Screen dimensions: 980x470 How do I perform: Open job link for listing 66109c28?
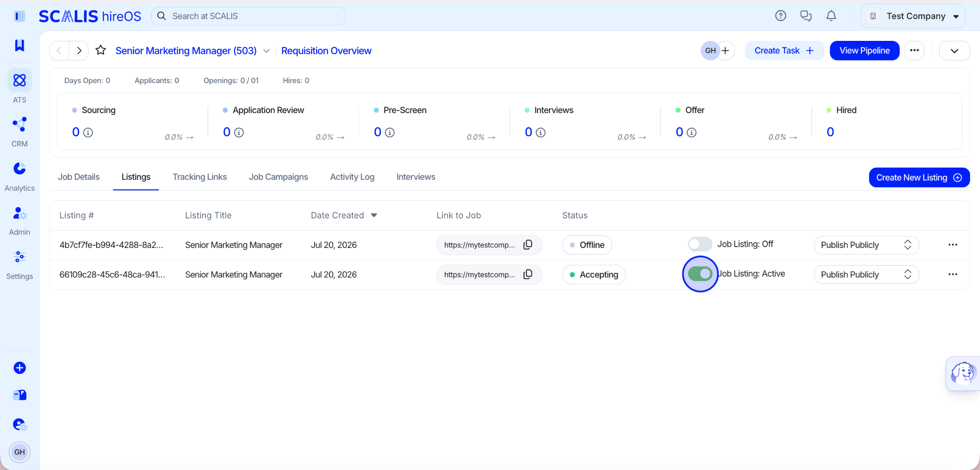(x=480, y=274)
